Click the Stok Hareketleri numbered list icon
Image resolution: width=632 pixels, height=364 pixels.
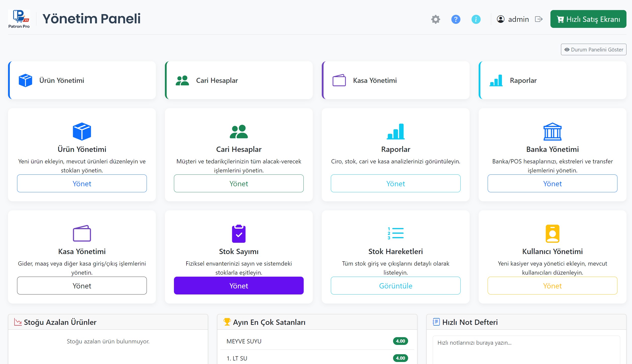[x=395, y=233]
